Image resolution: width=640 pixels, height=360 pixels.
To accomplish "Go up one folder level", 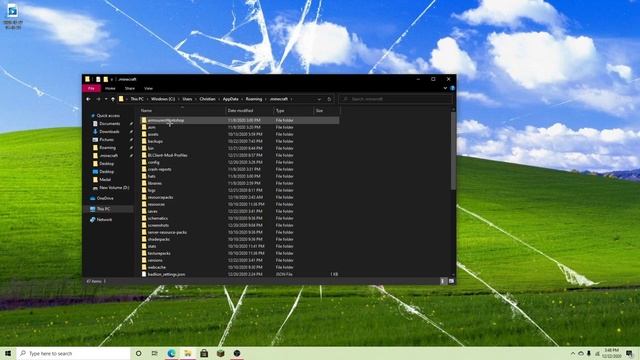I will point(113,99).
